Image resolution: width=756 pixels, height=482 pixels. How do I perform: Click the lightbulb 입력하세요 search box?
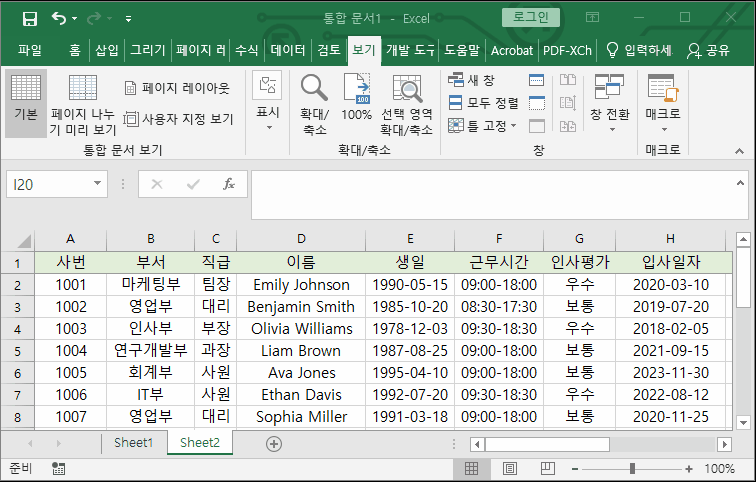639,50
